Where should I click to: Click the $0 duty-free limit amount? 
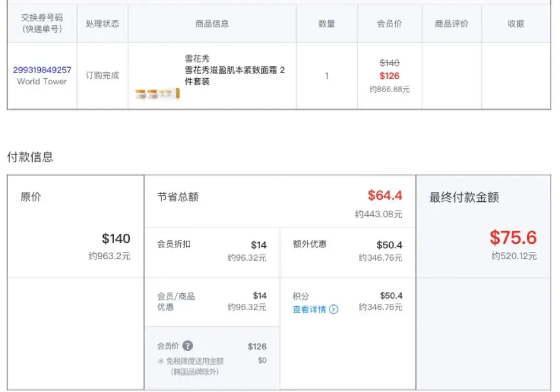click(x=262, y=360)
